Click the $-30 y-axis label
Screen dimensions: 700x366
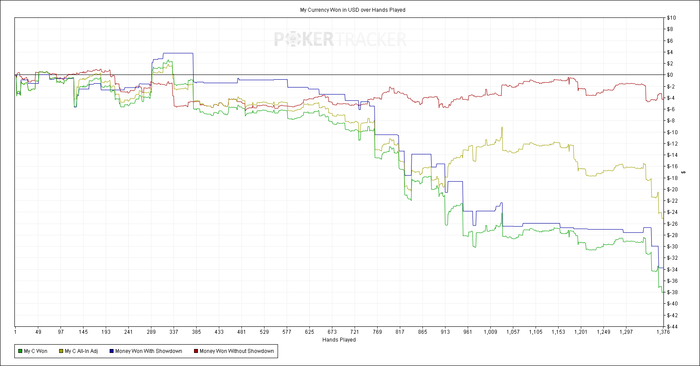tap(672, 246)
